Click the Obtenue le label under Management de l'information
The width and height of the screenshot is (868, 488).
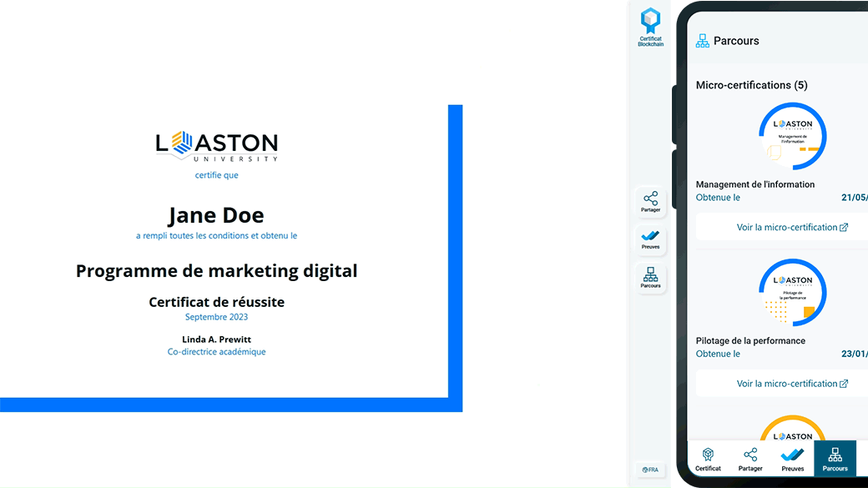coord(718,198)
